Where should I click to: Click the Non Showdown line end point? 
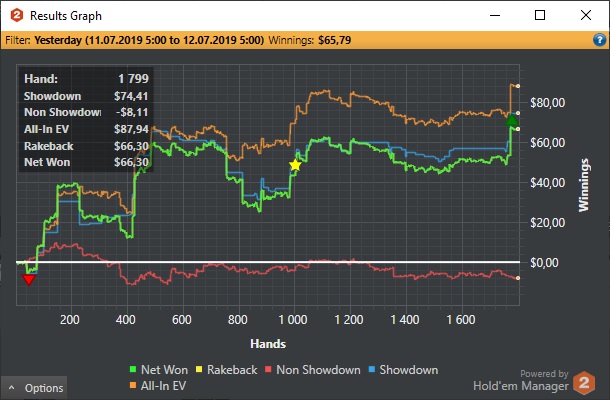click(x=518, y=278)
